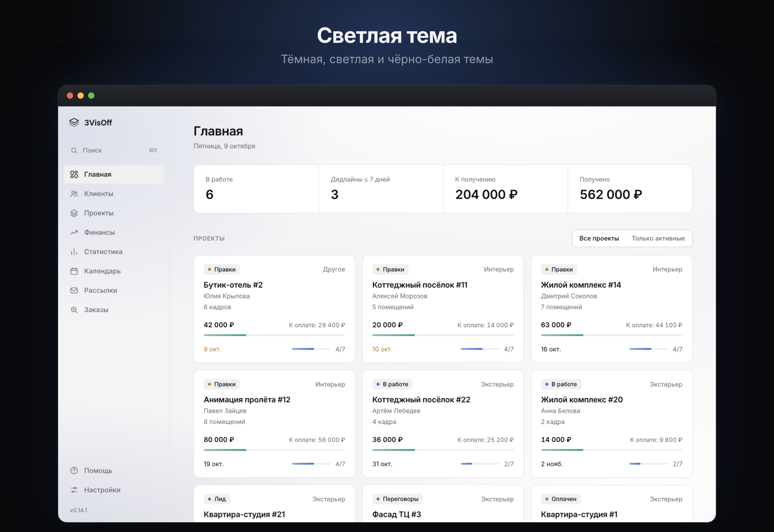Click the Получено 562 000 ₽ card
This screenshot has height=532, width=774.
pyautogui.click(x=630, y=189)
